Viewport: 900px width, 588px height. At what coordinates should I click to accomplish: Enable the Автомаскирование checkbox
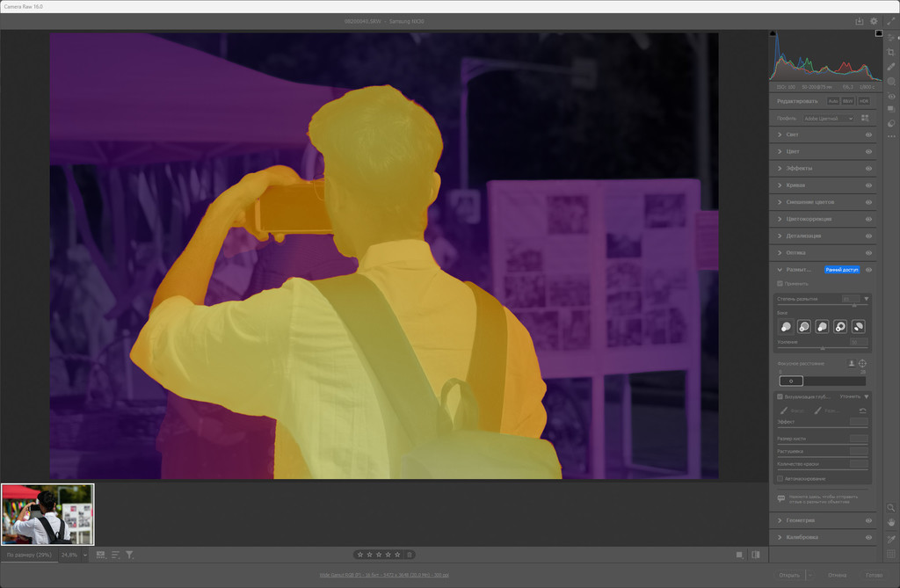(780, 478)
